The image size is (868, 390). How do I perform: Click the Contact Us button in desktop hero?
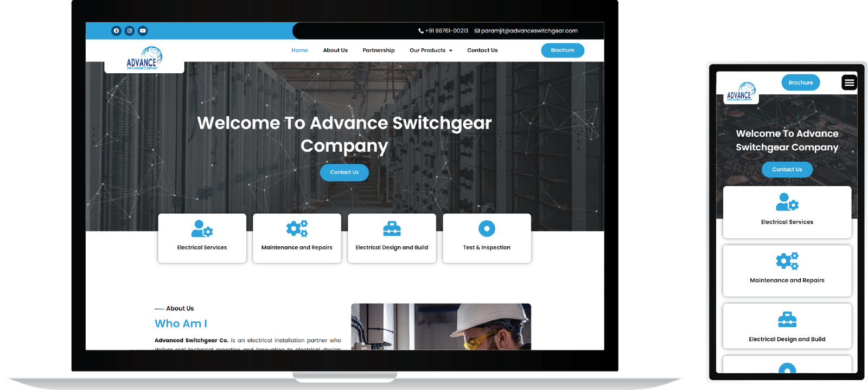click(344, 172)
